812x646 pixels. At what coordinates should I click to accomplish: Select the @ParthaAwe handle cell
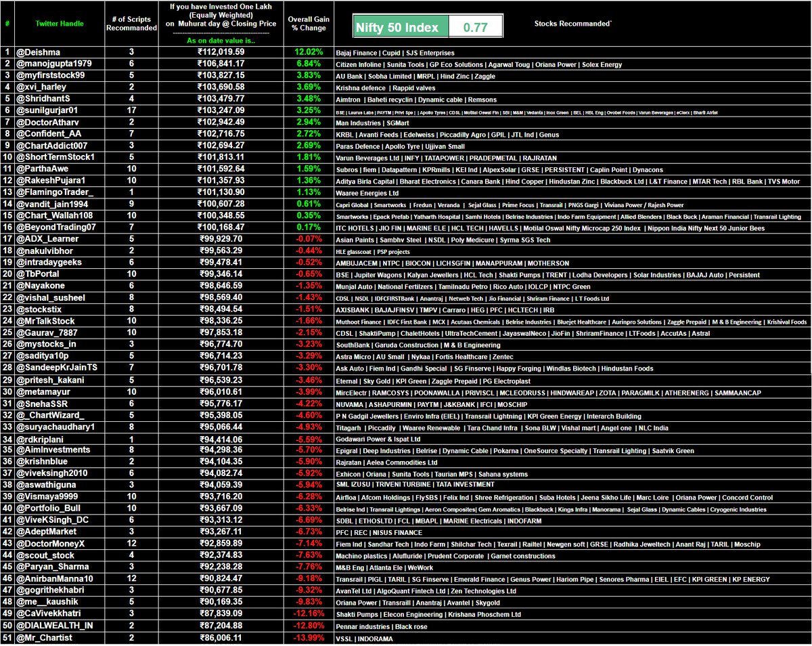tap(60, 169)
